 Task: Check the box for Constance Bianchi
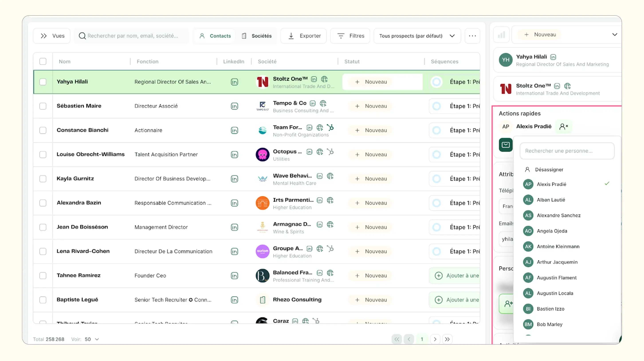(43, 130)
